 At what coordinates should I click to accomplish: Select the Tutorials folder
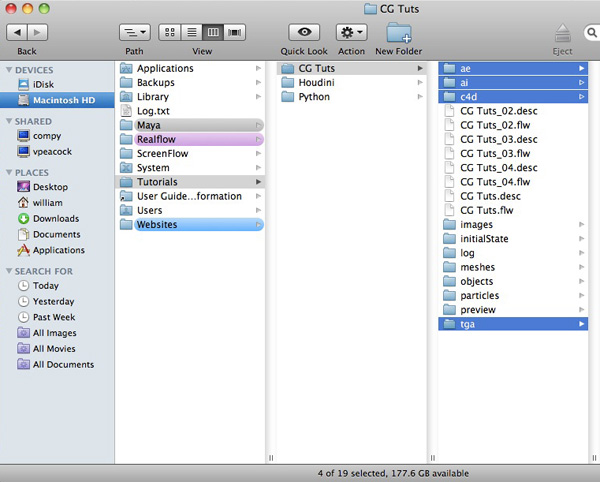tap(190, 182)
